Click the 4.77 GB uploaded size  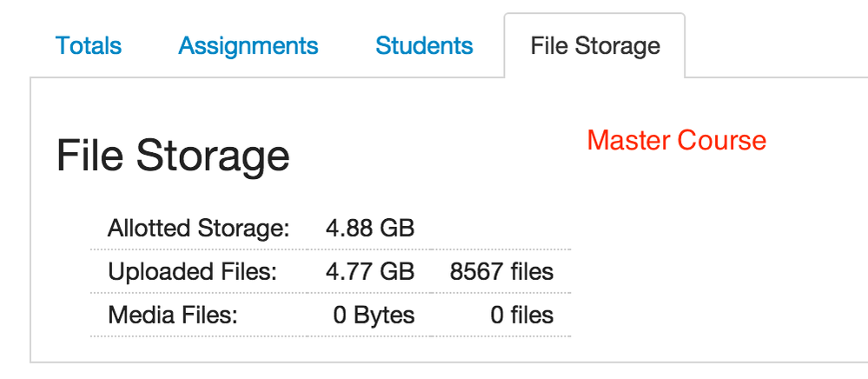(370, 272)
